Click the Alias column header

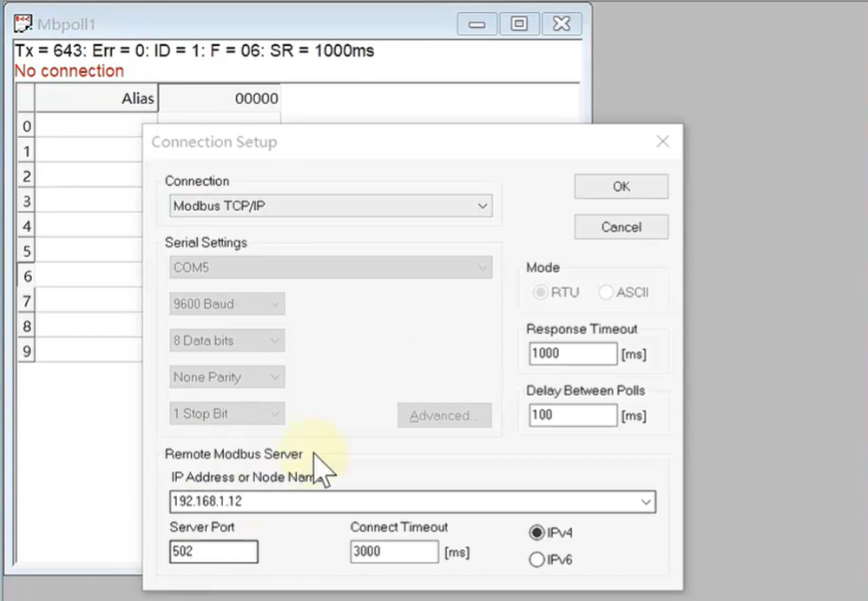point(96,99)
